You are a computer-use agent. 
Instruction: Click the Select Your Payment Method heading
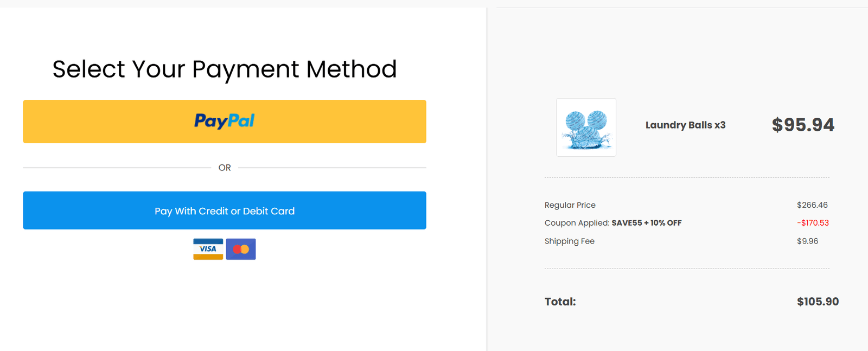click(224, 69)
